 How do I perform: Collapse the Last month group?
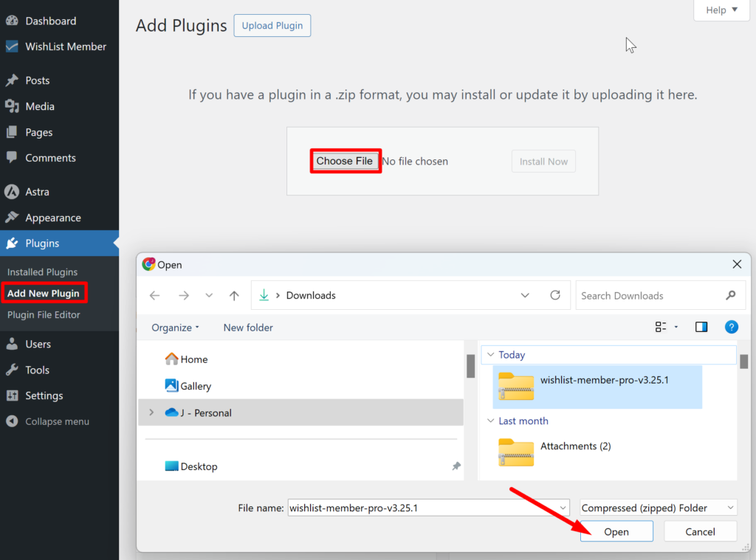point(491,421)
